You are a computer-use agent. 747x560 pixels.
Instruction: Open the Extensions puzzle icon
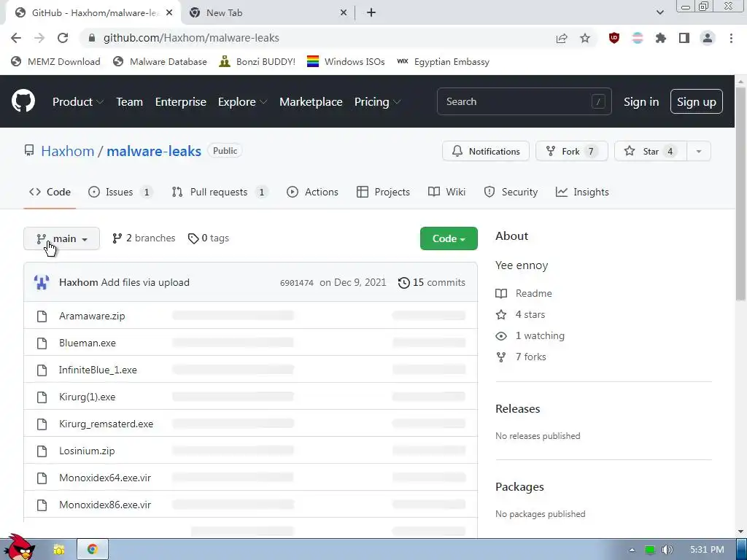pos(661,38)
